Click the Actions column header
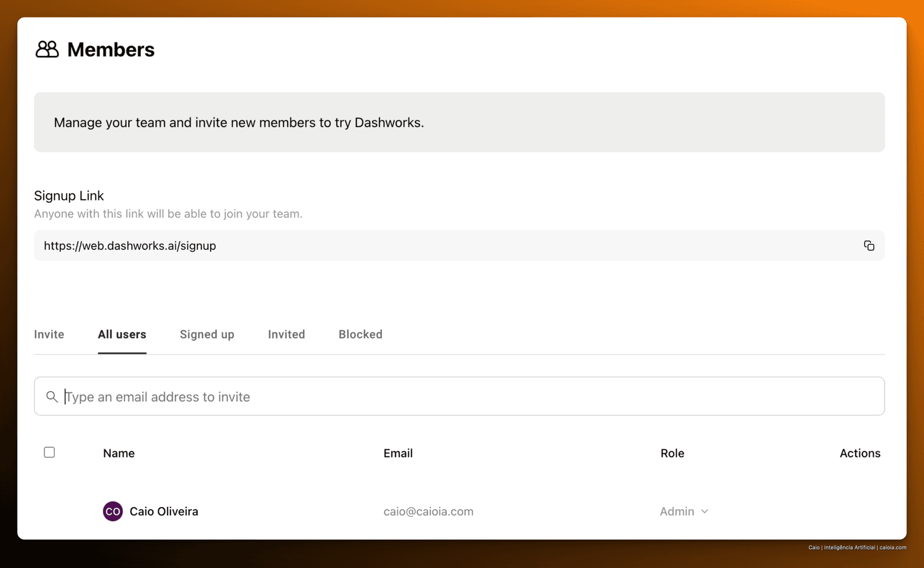Viewport: 924px width, 568px height. coord(860,454)
